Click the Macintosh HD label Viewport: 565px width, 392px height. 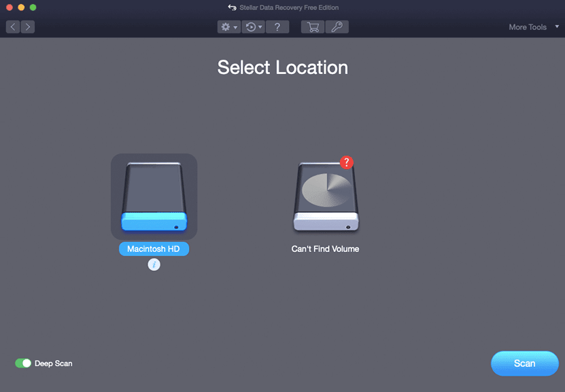(x=154, y=249)
